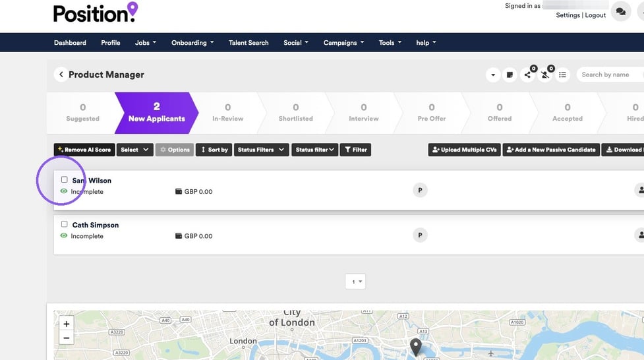Go back using arrow beside Product Manager
Image resolution: width=644 pixels, height=360 pixels.
61,75
